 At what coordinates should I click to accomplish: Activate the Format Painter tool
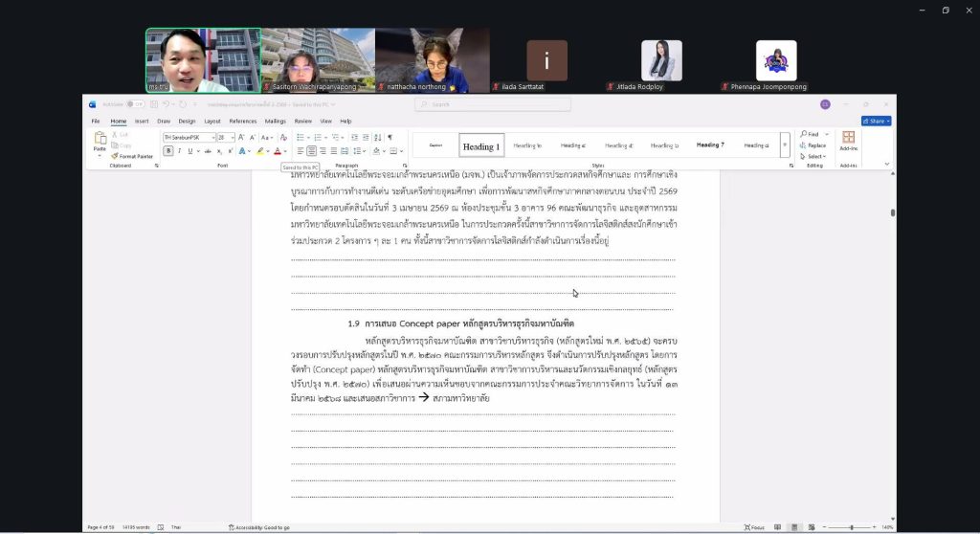[132, 156]
